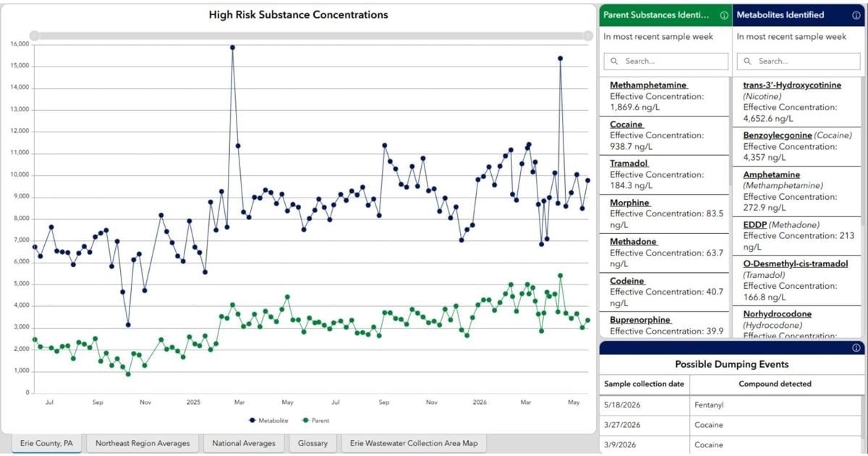Screen dimensions: 868x456
Task: Select left handle of chart range slider
Action: click(34, 35)
